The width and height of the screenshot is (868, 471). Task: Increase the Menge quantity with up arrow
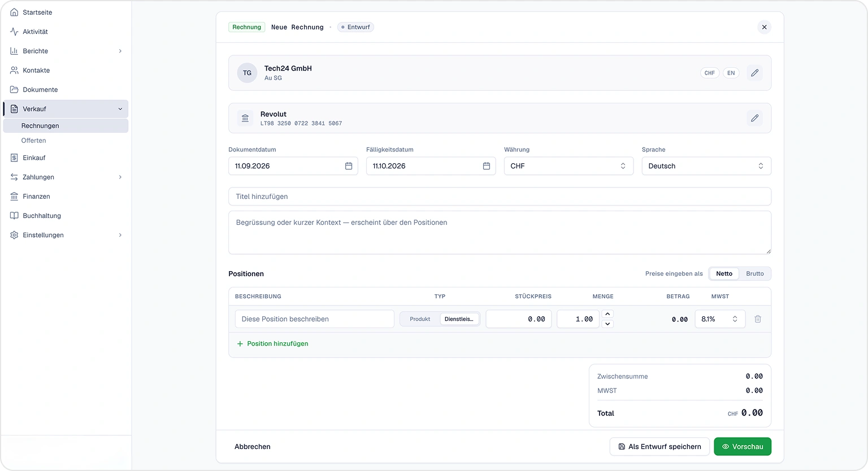click(x=607, y=314)
